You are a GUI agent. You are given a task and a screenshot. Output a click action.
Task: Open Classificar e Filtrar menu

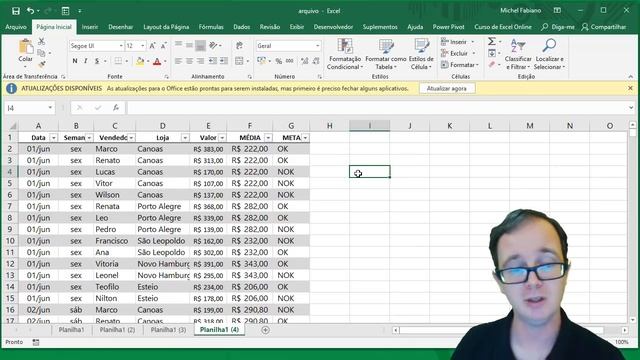pyautogui.click(x=518, y=54)
